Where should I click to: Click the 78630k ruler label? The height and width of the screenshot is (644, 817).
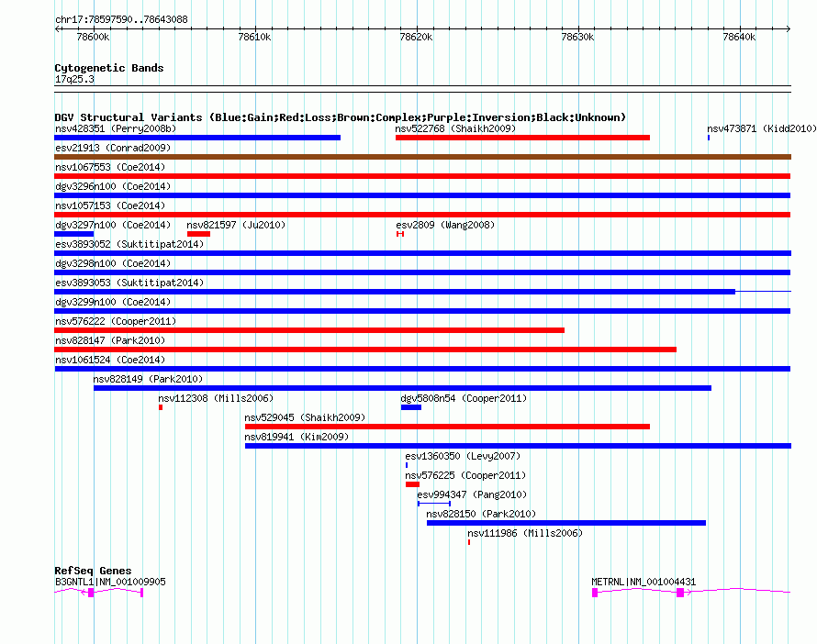[577, 37]
